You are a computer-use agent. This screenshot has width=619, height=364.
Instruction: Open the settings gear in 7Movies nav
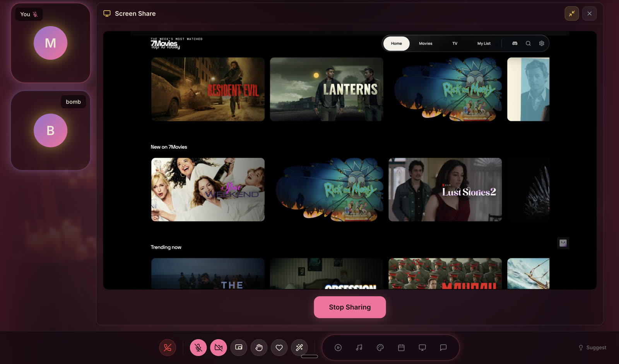click(542, 43)
